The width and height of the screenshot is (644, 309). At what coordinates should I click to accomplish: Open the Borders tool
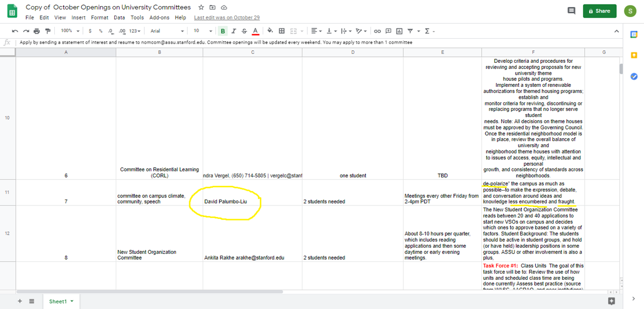[x=282, y=31]
